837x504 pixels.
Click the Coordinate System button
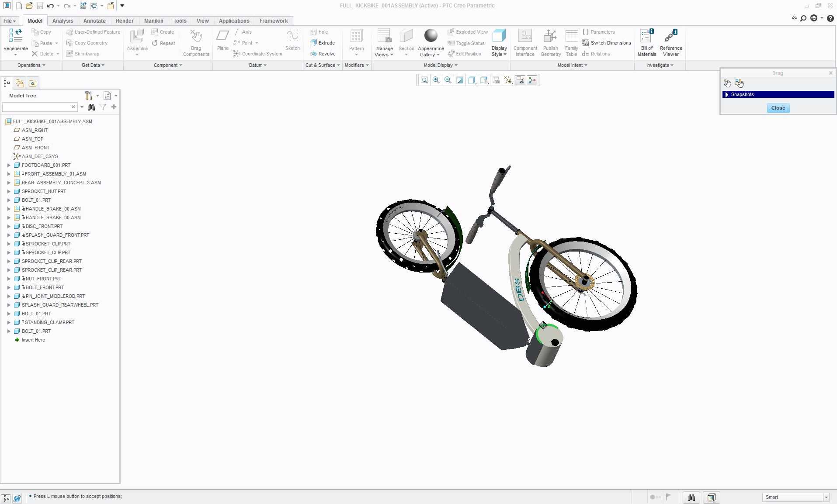257,54
